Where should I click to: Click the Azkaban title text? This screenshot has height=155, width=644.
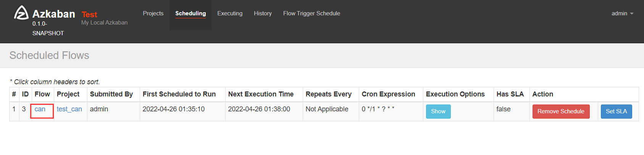54,14
